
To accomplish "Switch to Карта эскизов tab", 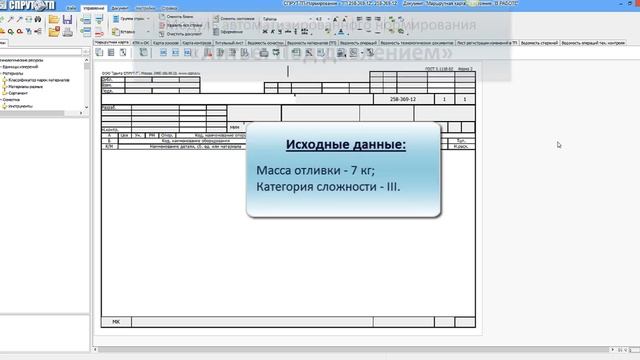I will click(166, 42).
